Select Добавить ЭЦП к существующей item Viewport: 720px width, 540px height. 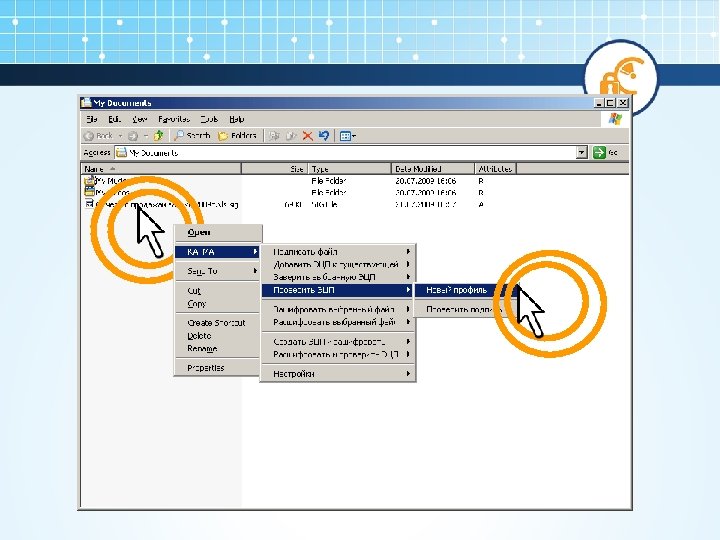coord(338,264)
